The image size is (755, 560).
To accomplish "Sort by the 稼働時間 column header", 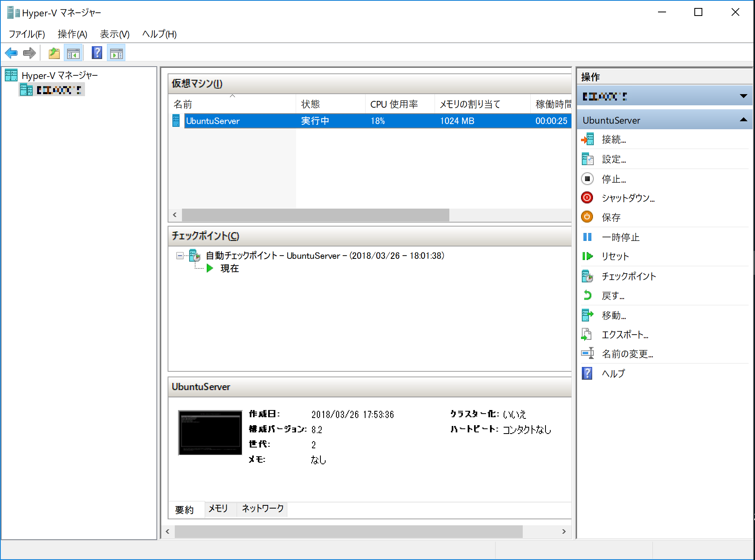I will [x=551, y=104].
